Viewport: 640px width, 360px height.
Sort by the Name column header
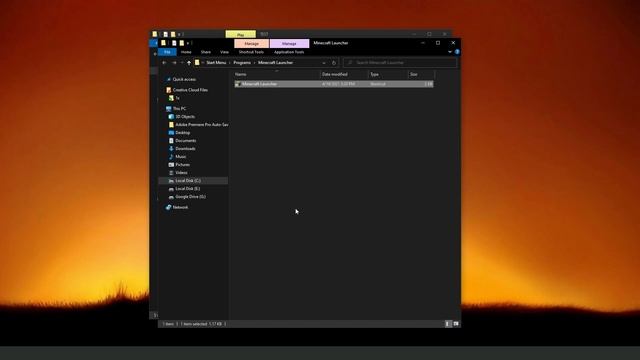coord(277,74)
